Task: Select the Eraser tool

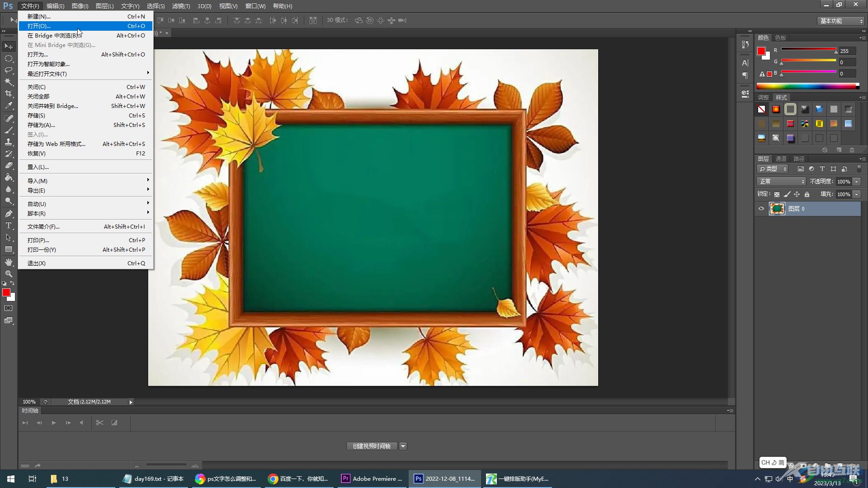Action: [x=9, y=165]
